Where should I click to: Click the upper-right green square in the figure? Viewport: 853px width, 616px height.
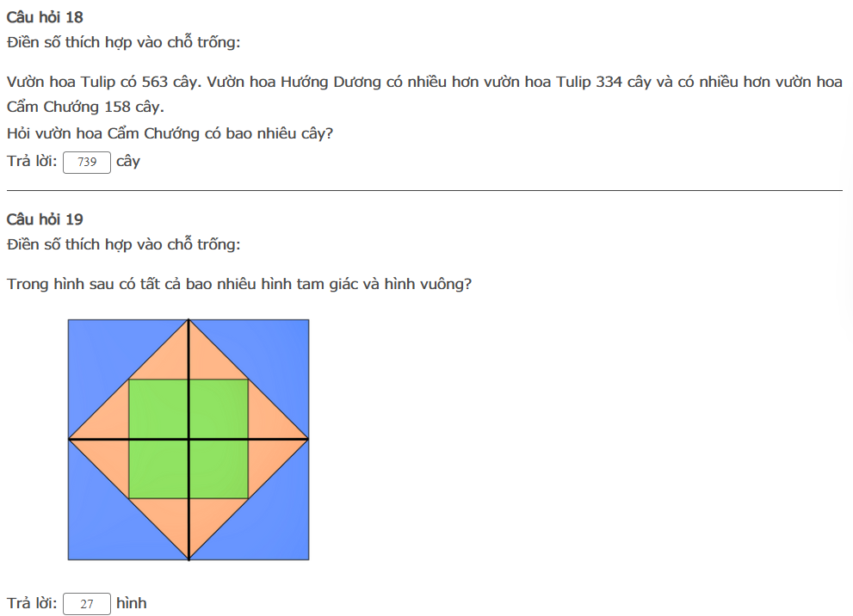[x=219, y=410]
